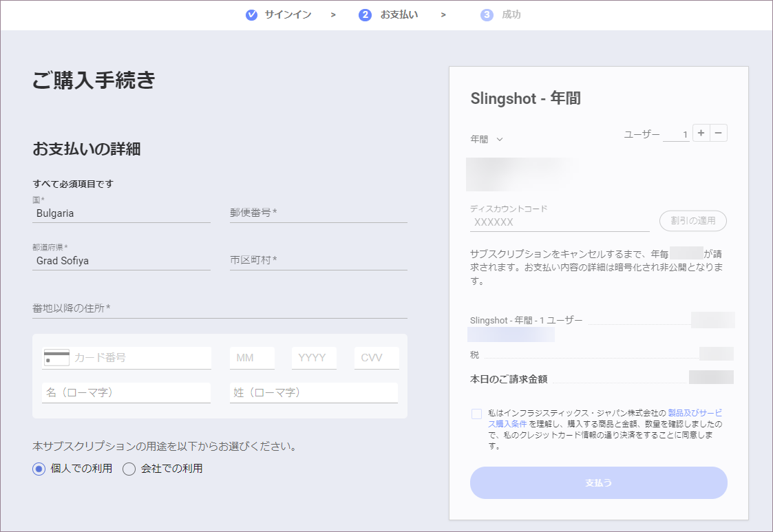Focus the 姓(ローマ字) last name field
Screen dimensions: 773x532
[314, 393]
